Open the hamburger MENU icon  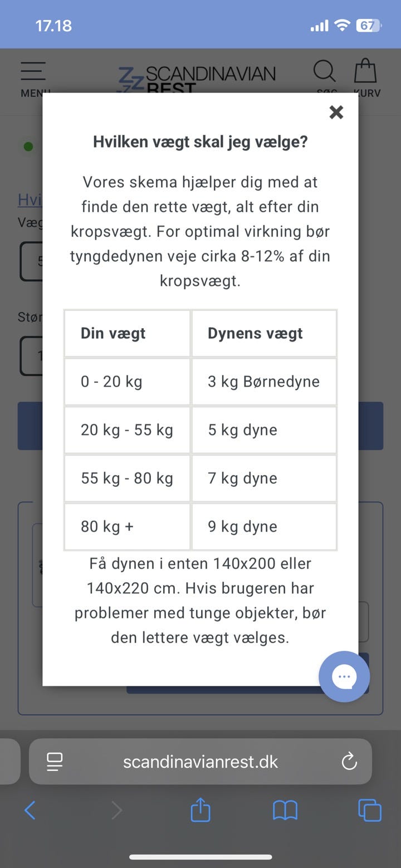pyautogui.click(x=33, y=78)
